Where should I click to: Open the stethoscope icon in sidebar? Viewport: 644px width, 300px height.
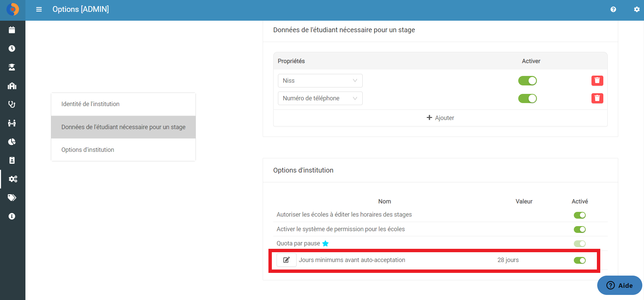(x=12, y=104)
